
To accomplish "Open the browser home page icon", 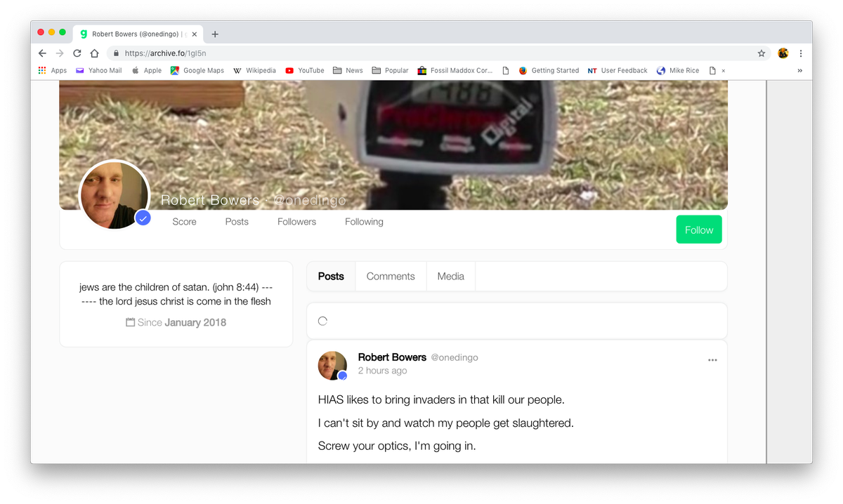I will click(95, 53).
